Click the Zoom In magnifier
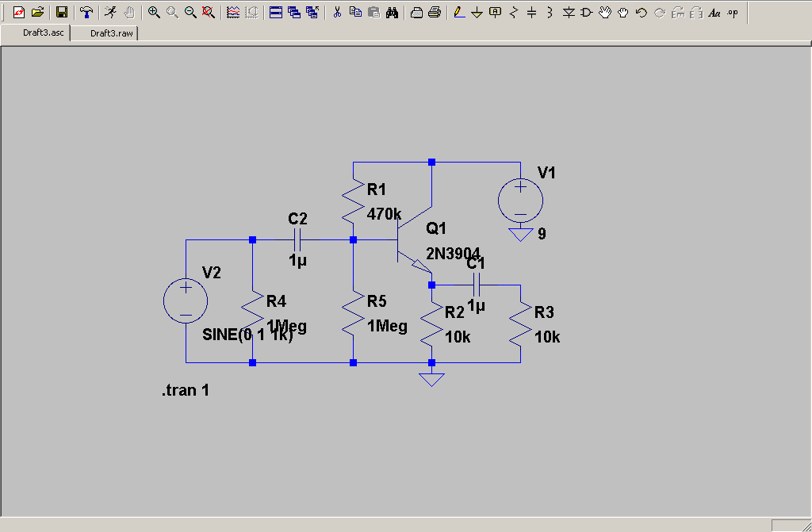The width and height of the screenshot is (812, 532). pos(154,12)
